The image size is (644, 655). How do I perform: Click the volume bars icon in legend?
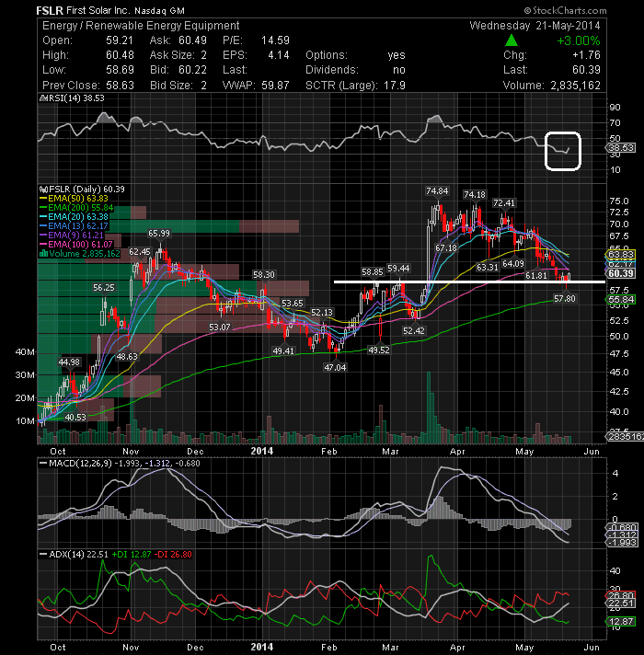(43, 254)
